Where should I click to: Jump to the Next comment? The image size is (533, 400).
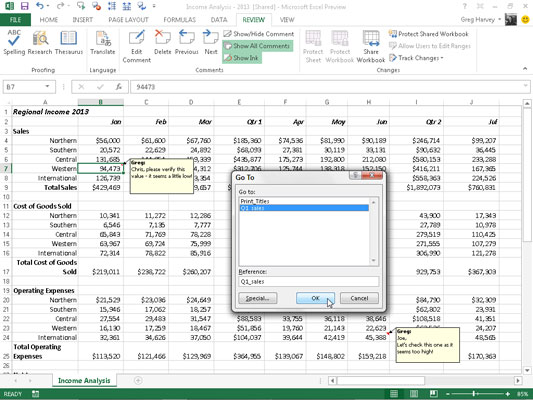click(x=211, y=42)
